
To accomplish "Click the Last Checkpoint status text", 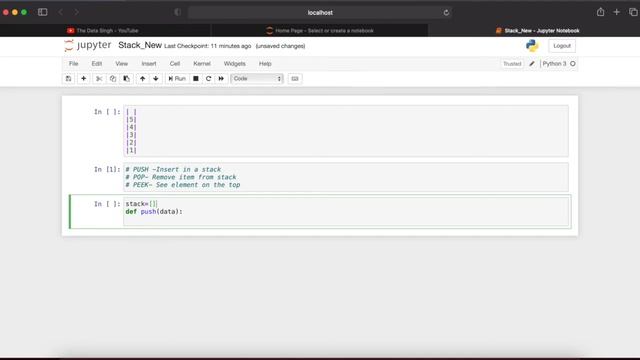I will pyautogui.click(x=207, y=46).
